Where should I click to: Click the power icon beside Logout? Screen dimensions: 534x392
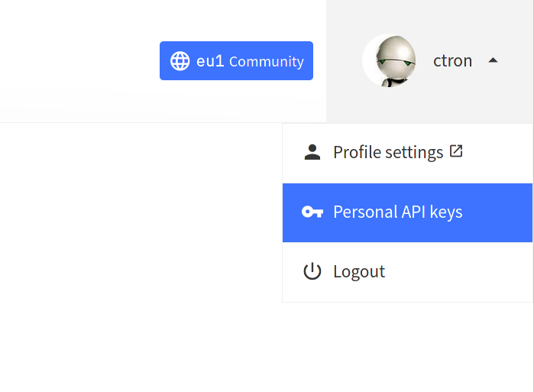[x=312, y=271]
